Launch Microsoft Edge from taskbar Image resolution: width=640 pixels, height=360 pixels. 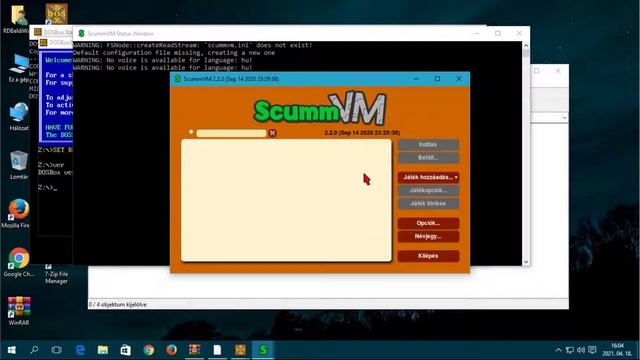pyautogui.click(x=80, y=350)
